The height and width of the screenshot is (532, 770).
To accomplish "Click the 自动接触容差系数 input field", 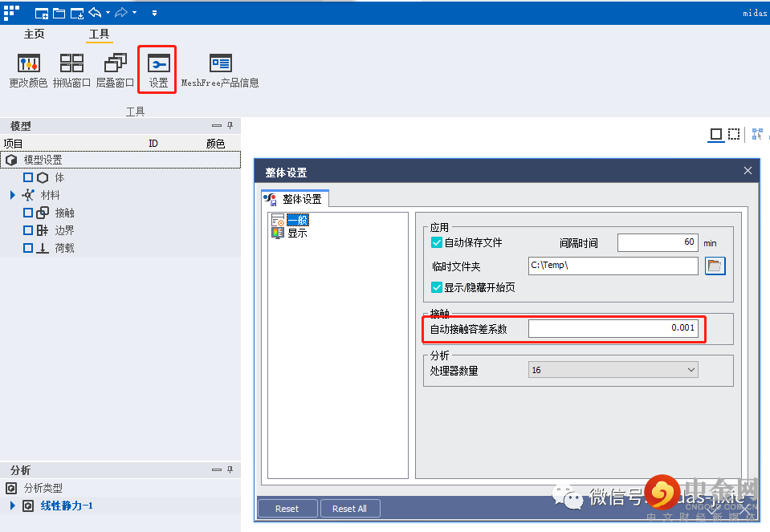I will coord(613,328).
